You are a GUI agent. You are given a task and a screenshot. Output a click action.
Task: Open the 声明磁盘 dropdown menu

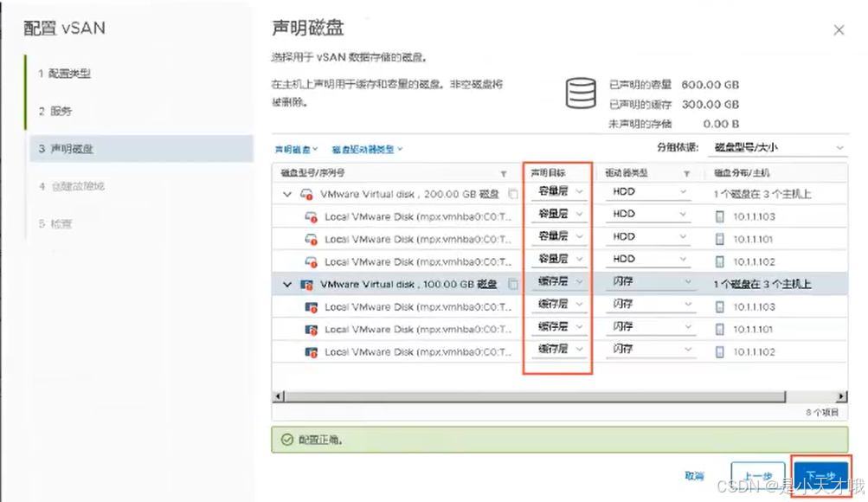click(296, 150)
